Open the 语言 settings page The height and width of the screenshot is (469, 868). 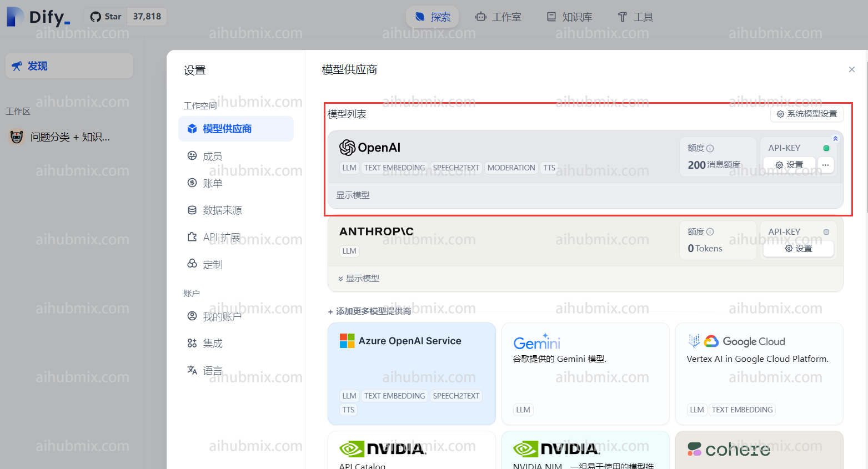click(x=236, y=370)
